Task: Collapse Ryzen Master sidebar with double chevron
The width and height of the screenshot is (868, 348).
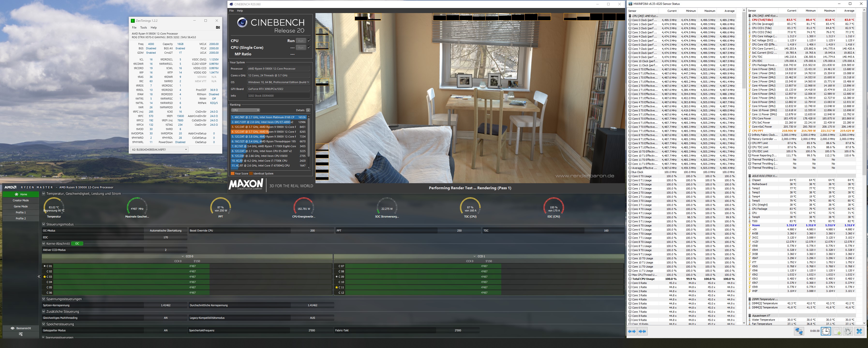Action: click(x=39, y=277)
